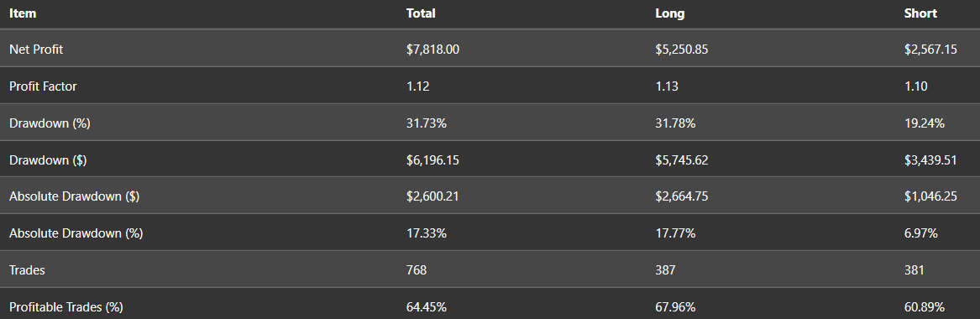The image size is (980, 319).
Task: Click the Total column header
Action: (421, 13)
